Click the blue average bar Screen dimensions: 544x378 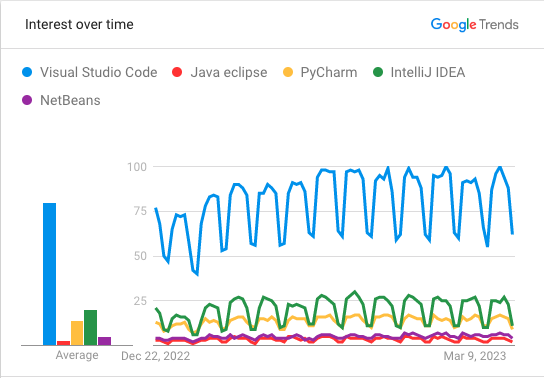(x=49, y=274)
